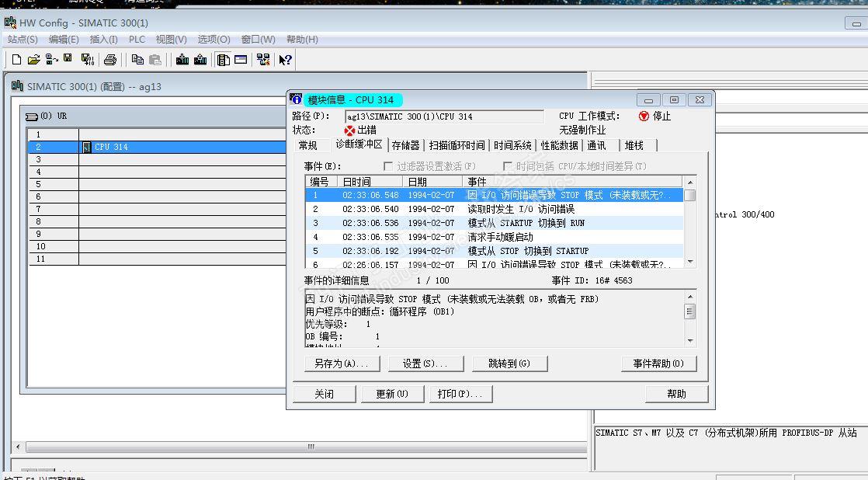
Task: Select event row 4 请求手动暖启动
Action: coord(495,237)
